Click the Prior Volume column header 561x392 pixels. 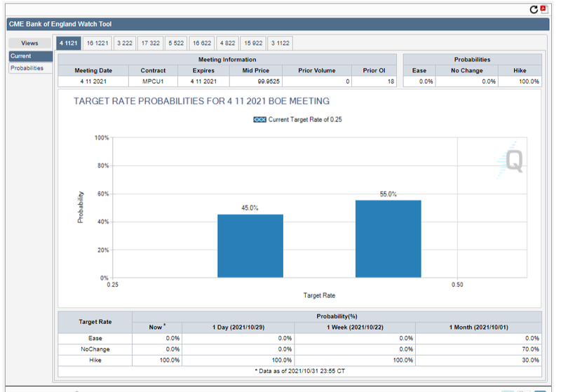(x=317, y=70)
